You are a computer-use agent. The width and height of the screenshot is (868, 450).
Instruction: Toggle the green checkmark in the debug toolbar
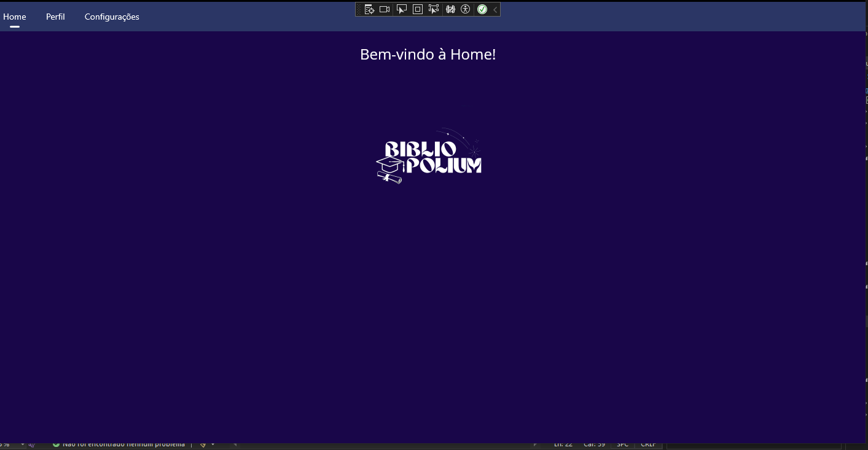[x=482, y=9]
